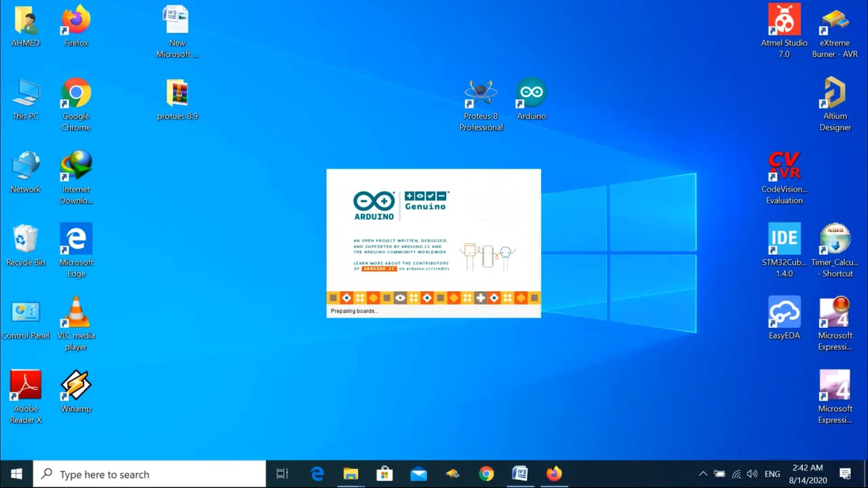This screenshot has width=868, height=488.
Task: Open Adobe Reader X shortcut
Action: click(26, 399)
